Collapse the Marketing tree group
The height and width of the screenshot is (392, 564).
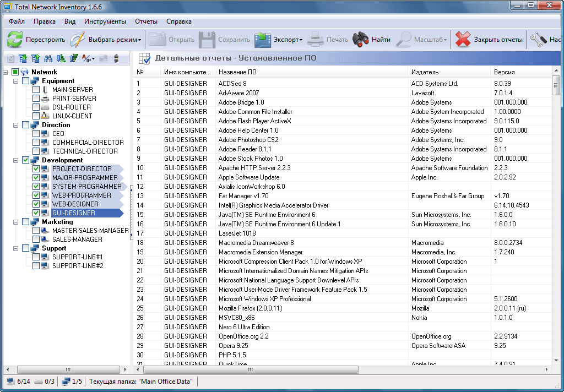point(16,221)
